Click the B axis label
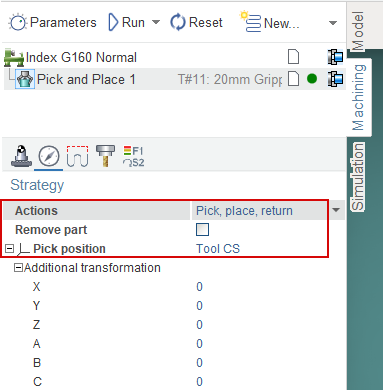The height and width of the screenshot is (390, 383). tap(37, 363)
